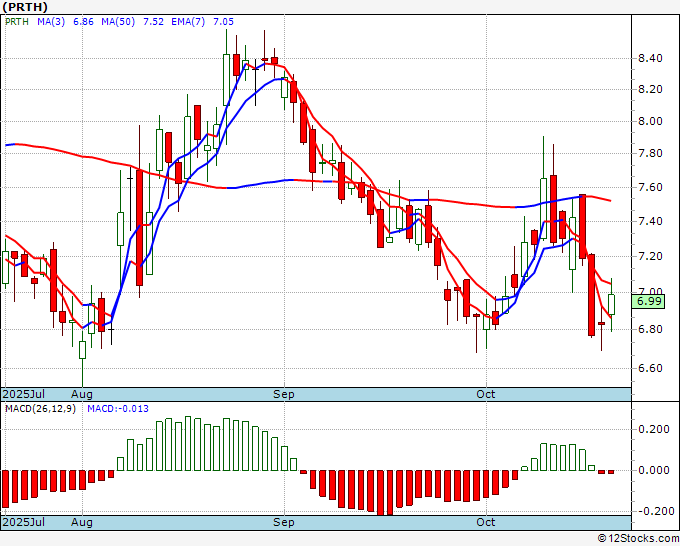Click Aug on the MACD panel date axis

click(82, 522)
